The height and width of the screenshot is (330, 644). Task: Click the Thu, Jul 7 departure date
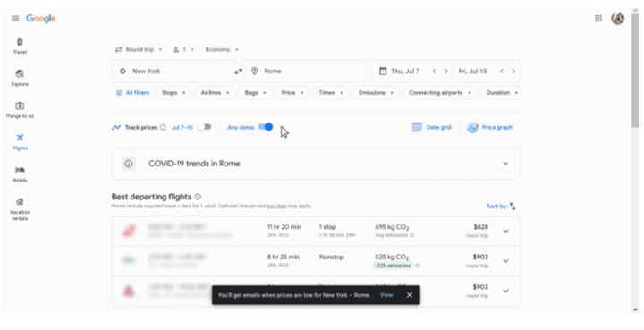tap(405, 71)
